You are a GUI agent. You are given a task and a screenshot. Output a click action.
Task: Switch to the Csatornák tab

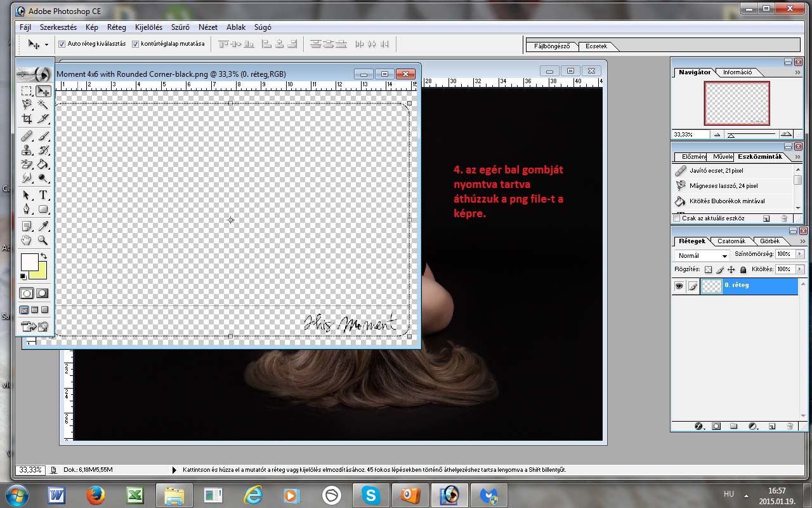coord(731,241)
